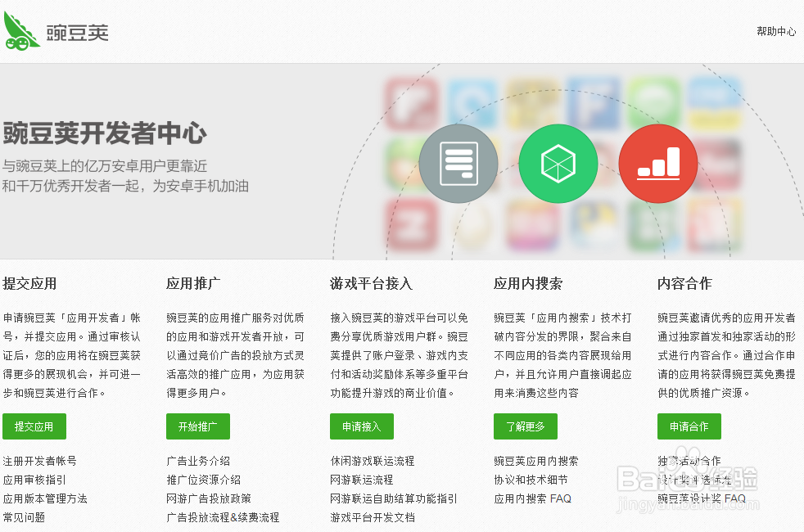Open the grey document circle icon
804x532 pixels.
(458, 164)
